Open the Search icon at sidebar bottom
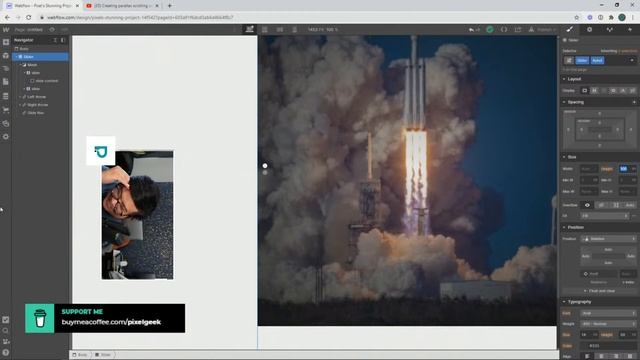This screenshot has width=640, height=360. tap(6, 331)
